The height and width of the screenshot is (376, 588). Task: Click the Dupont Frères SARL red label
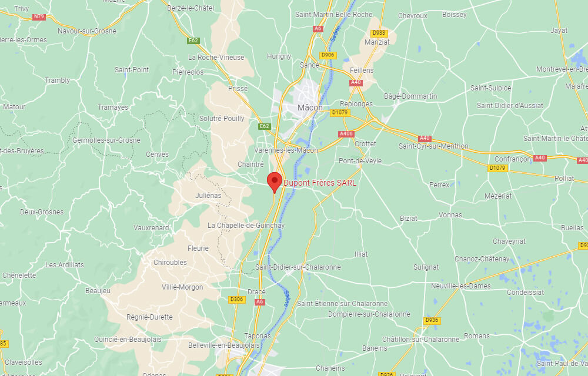320,183
